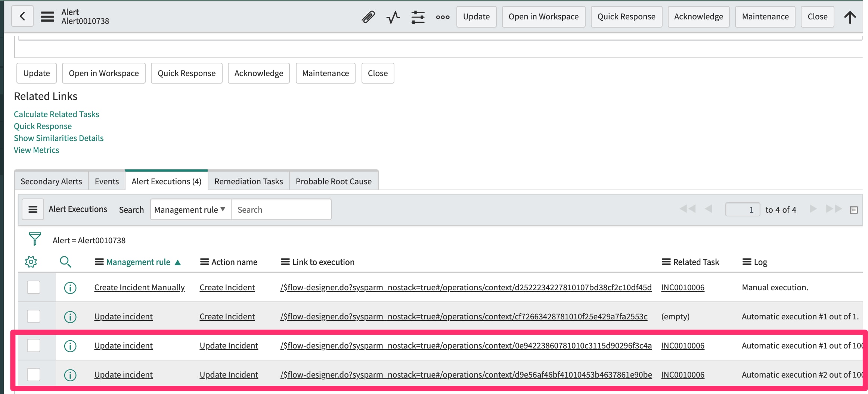Click the header Maintenance button
868x394 pixels.
pyautogui.click(x=765, y=17)
